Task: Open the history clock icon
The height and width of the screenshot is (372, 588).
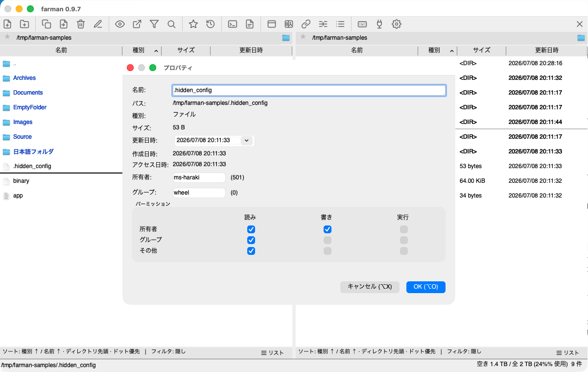Action: click(x=211, y=24)
